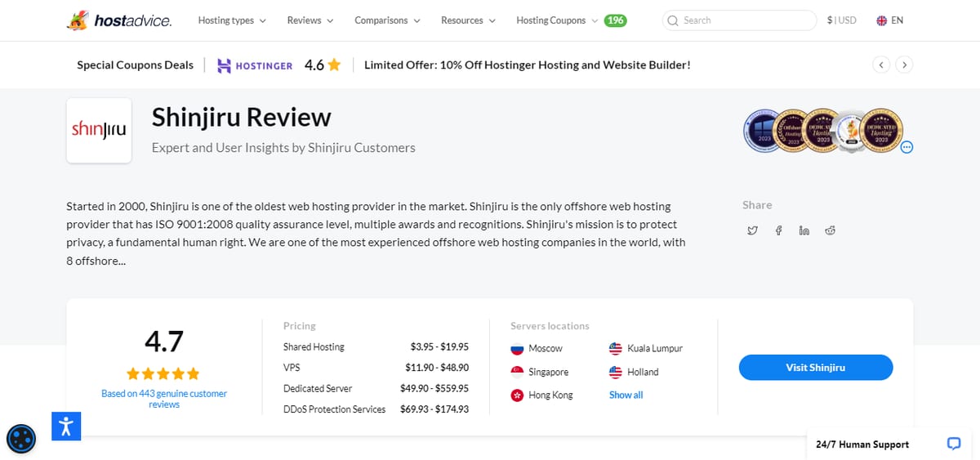The width and height of the screenshot is (980, 460).
Task: Expand the Comparisons menu
Action: coord(387,20)
